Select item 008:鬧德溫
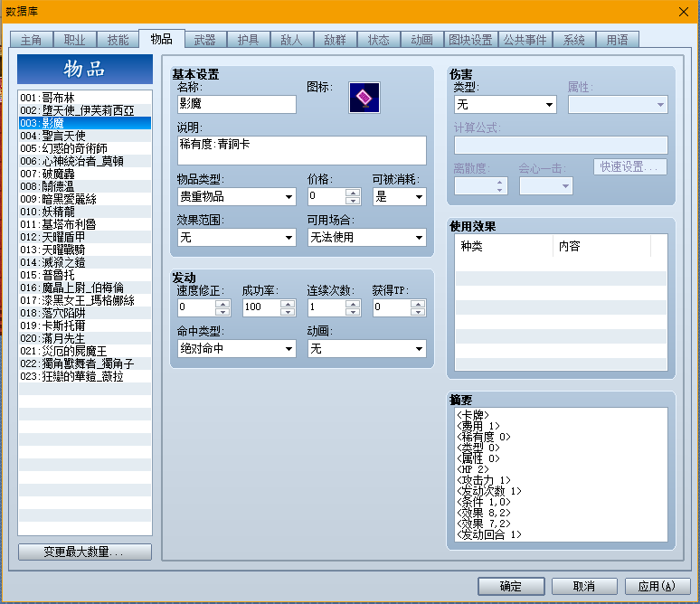 tap(85, 186)
